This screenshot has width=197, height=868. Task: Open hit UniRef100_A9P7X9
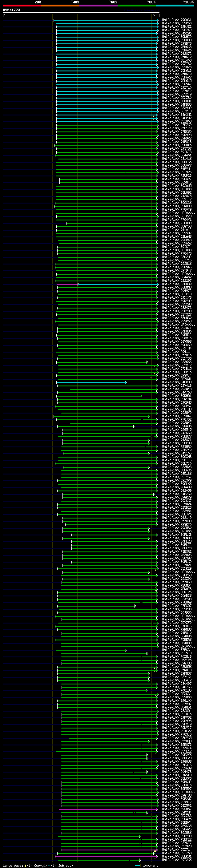point(176,30)
